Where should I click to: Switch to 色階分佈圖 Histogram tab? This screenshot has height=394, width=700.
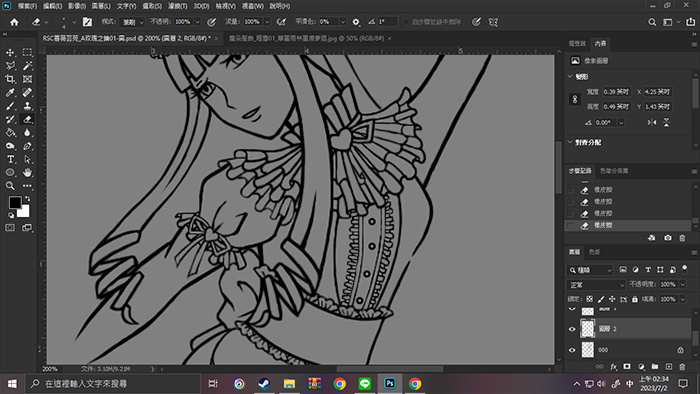[614, 171]
